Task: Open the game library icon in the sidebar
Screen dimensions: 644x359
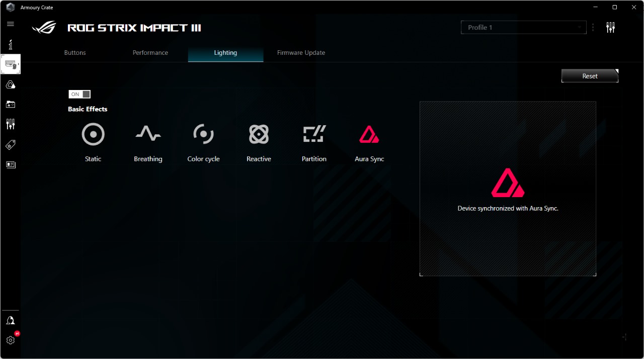Action: point(11,105)
